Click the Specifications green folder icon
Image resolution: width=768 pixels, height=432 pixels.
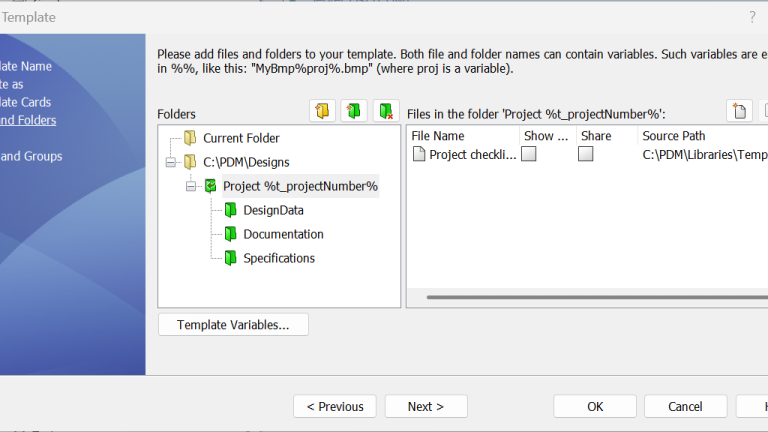tap(231, 258)
